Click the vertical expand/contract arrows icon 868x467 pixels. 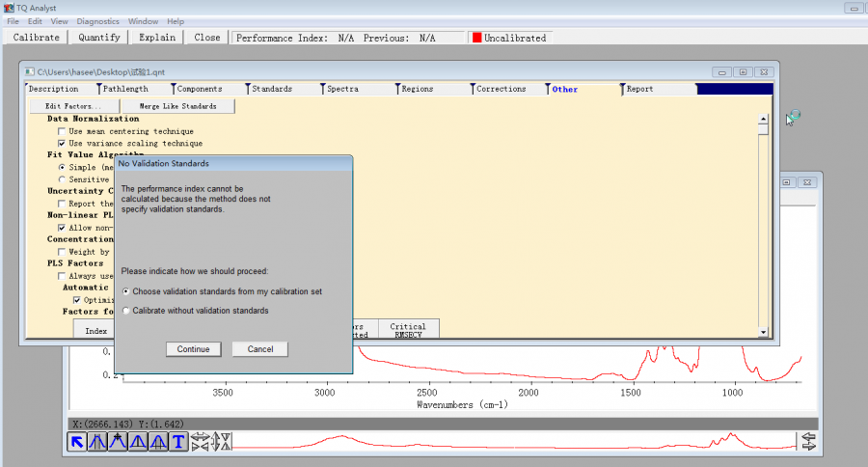221,442
